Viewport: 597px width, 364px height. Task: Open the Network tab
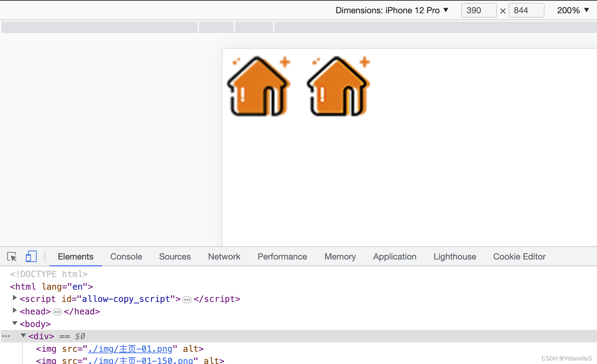224,257
